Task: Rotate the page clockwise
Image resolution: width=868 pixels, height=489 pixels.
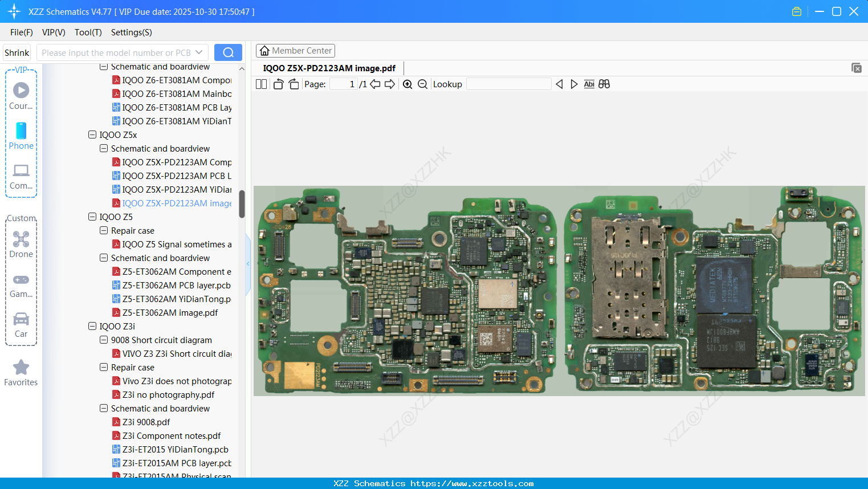Action: tap(294, 84)
